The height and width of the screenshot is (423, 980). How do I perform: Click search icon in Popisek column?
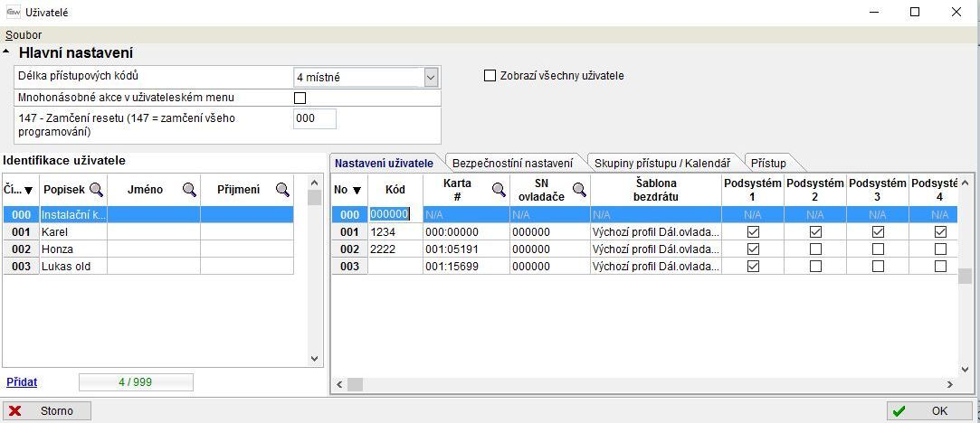(x=96, y=190)
